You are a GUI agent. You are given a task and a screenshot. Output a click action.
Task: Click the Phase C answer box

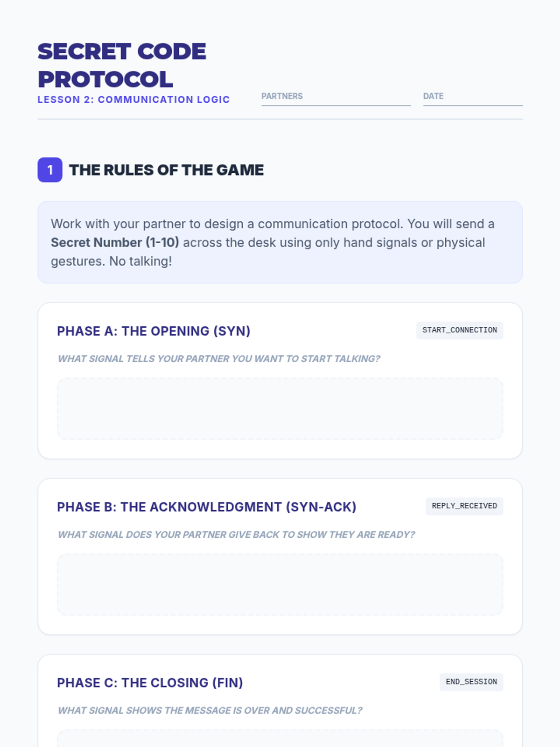(280, 739)
